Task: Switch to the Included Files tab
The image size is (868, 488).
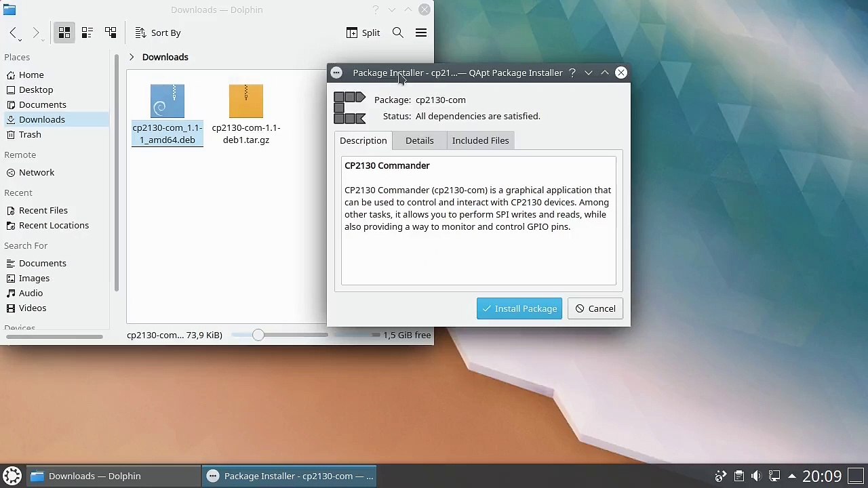Action: (x=481, y=140)
